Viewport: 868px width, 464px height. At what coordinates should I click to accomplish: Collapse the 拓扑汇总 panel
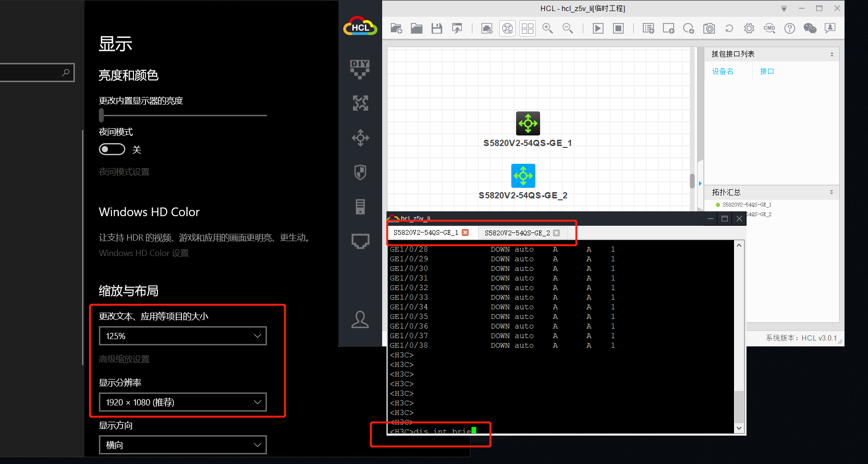[x=832, y=192]
